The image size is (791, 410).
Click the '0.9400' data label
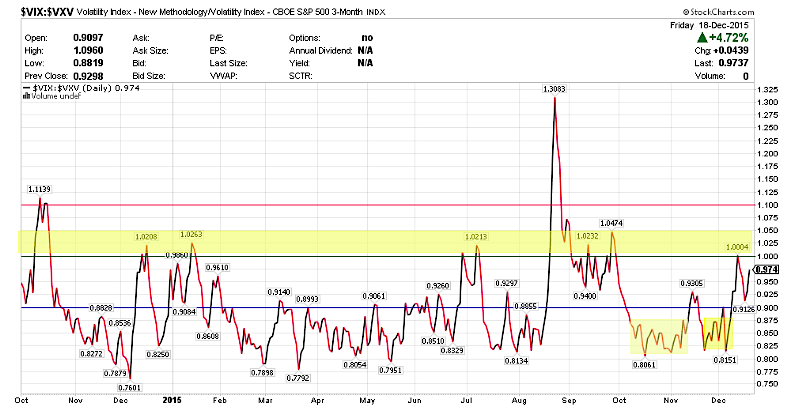point(585,296)
